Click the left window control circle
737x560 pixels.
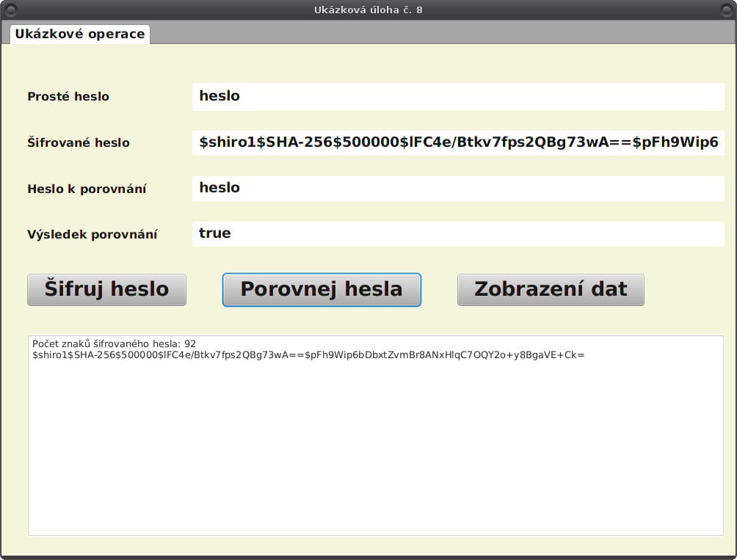coord(10,10)
